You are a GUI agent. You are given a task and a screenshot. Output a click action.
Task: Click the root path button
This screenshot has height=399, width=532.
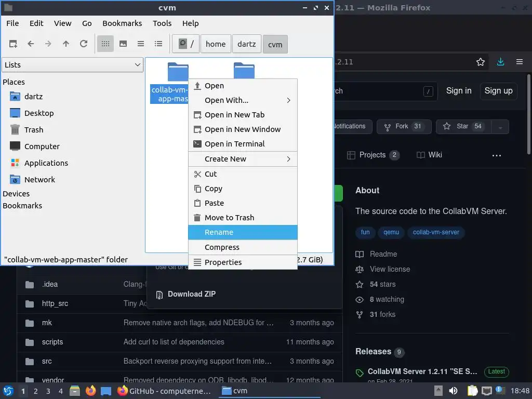185,44
